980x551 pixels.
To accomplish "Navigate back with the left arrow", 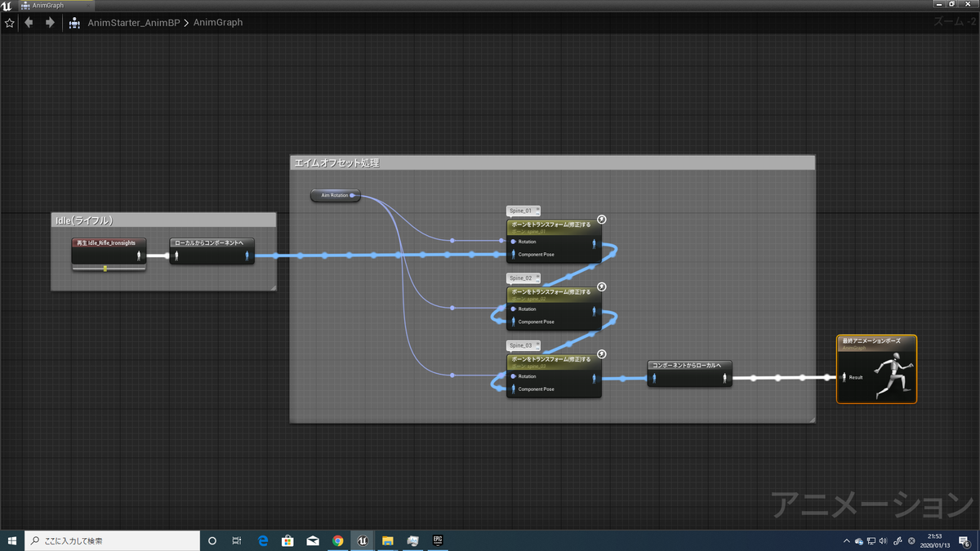I will (x=29, y=23).
